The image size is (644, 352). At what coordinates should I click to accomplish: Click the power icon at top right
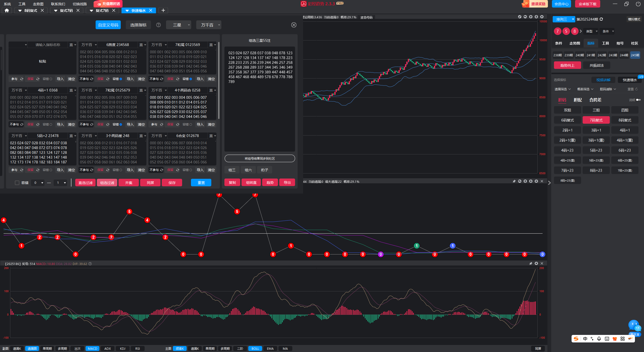tap(638, 4)
